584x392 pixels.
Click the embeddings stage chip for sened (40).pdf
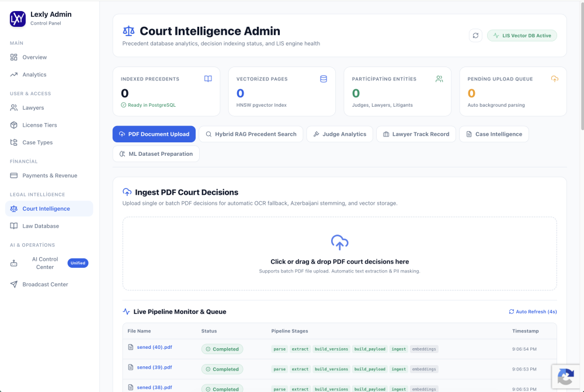[424, 349]
